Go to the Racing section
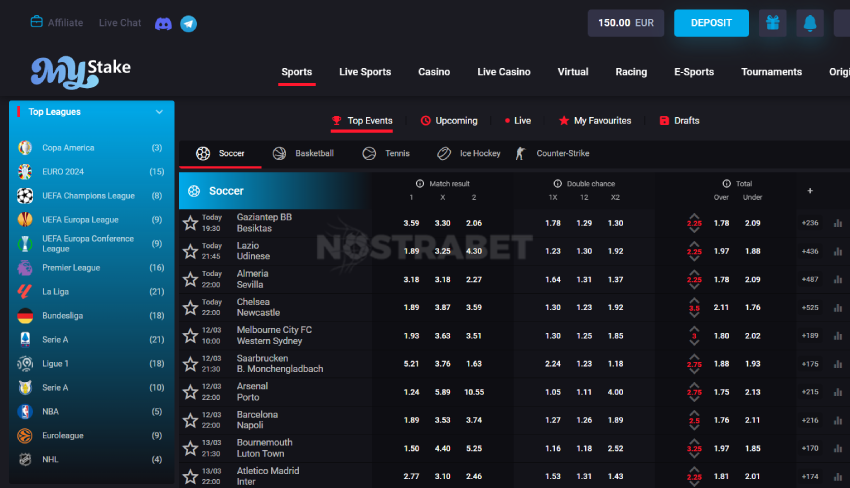Screen dimensions: 850x488 pyautogui.click(x=631, y=72)
